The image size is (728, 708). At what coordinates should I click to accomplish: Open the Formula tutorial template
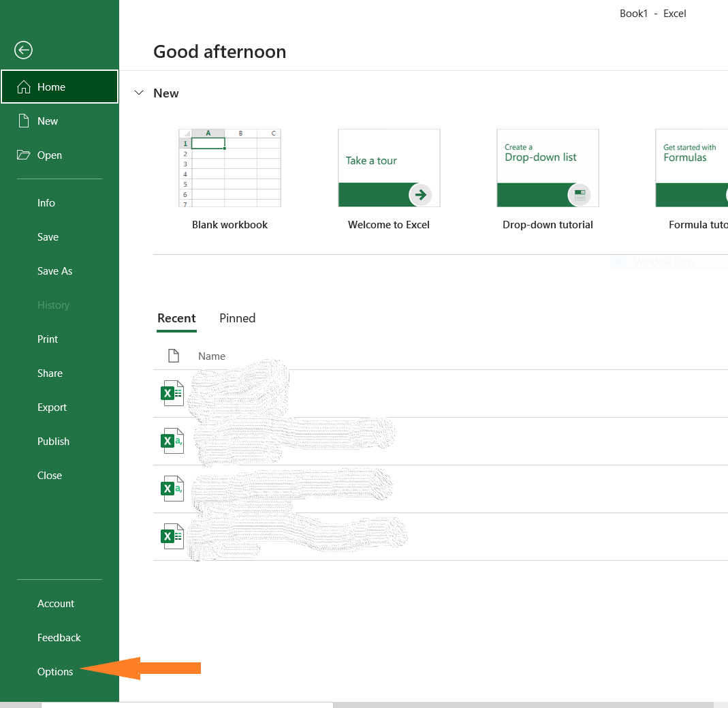coord(692,168)
